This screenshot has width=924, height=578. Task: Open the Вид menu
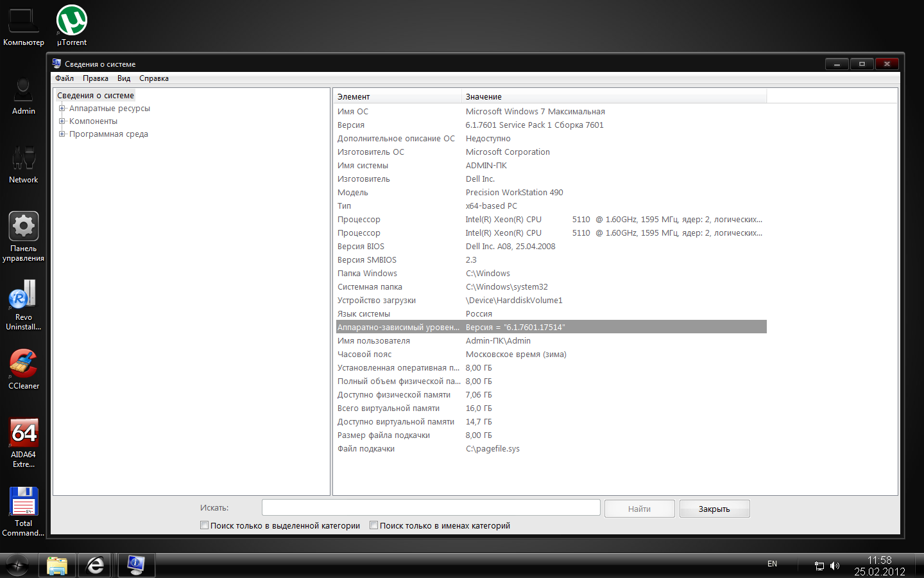(124, 78)
